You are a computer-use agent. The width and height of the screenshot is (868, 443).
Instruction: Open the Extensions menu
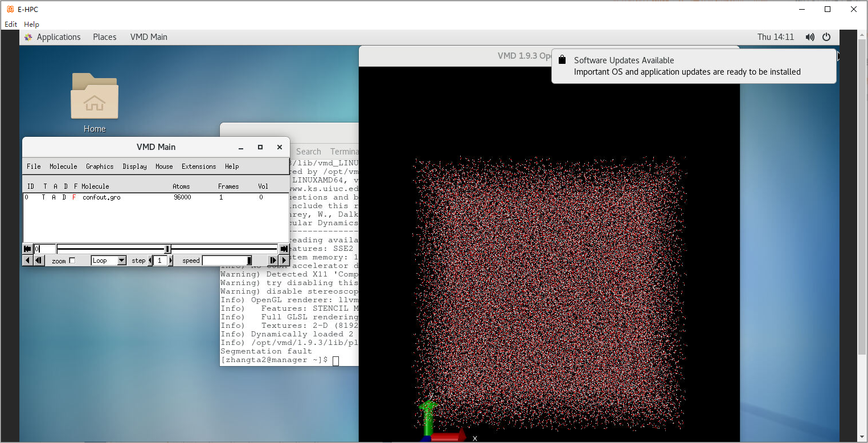pyautogui.click(x=199, y=166)
